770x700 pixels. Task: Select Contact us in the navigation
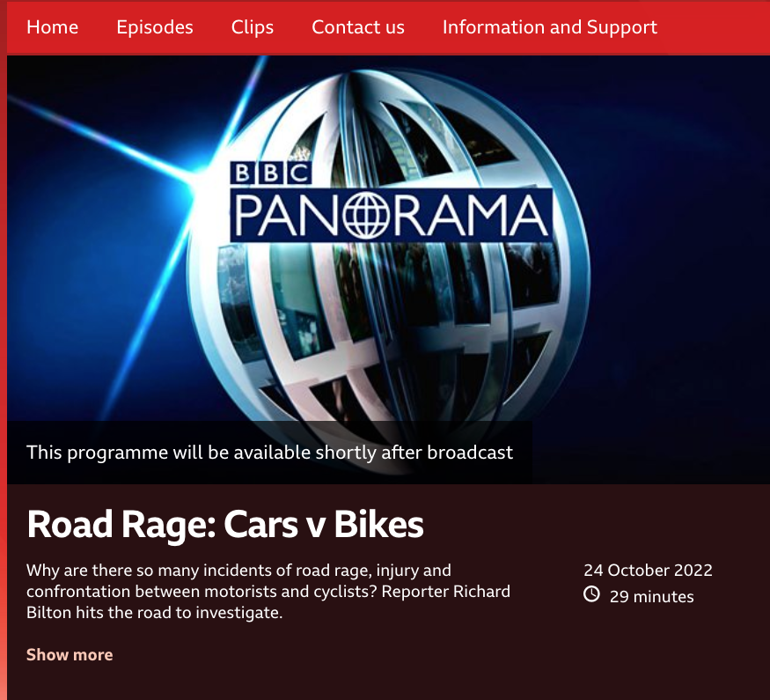click(358, 27)
